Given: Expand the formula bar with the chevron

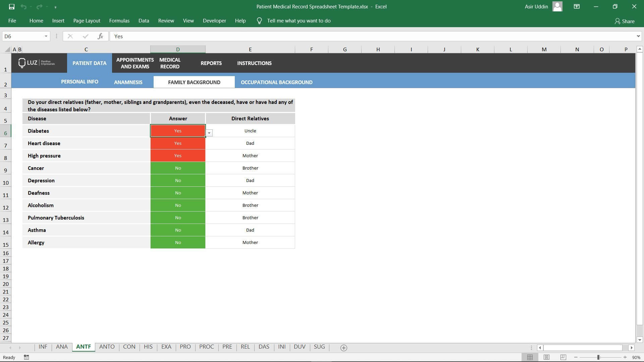Looking at the screenshot, I should coord(638,36).
